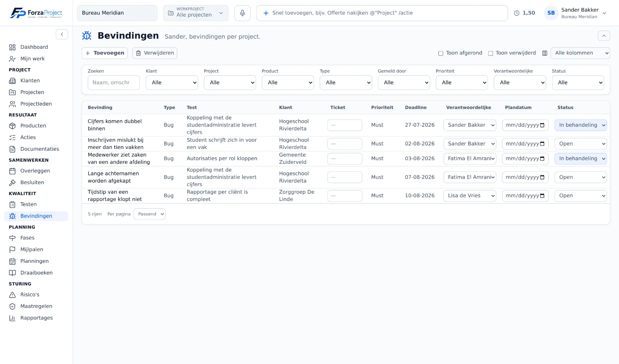
Task: Open Overleggen in the sidebar
Action: (x=36, y=171)
